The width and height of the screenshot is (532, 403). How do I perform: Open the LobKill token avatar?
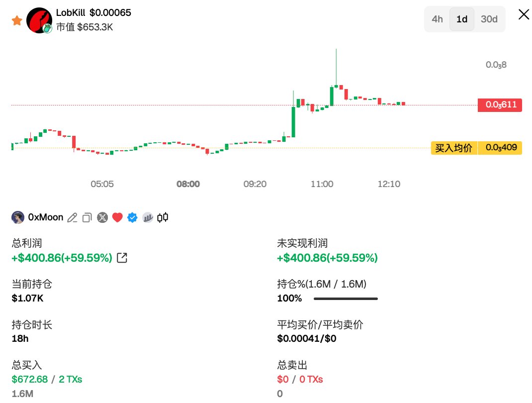(x=39, y=20)
